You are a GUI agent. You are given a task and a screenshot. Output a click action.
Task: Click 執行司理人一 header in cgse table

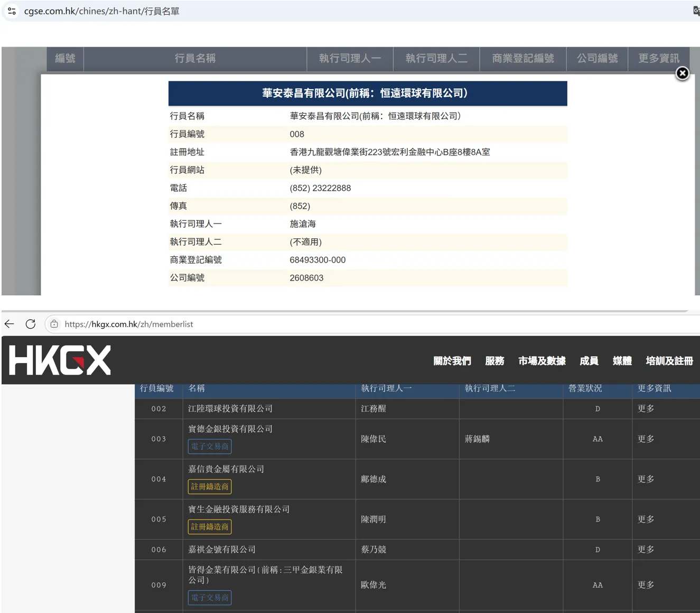tap(350, 59)
